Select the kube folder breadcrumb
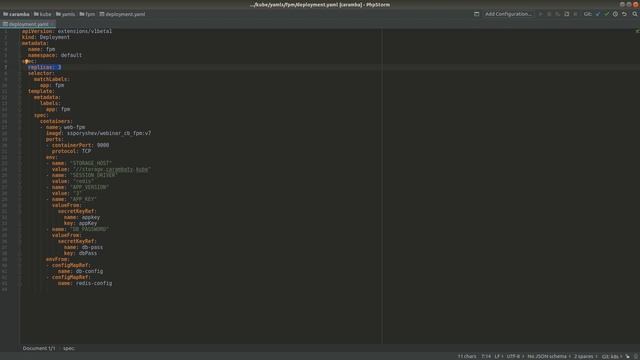 42,14
